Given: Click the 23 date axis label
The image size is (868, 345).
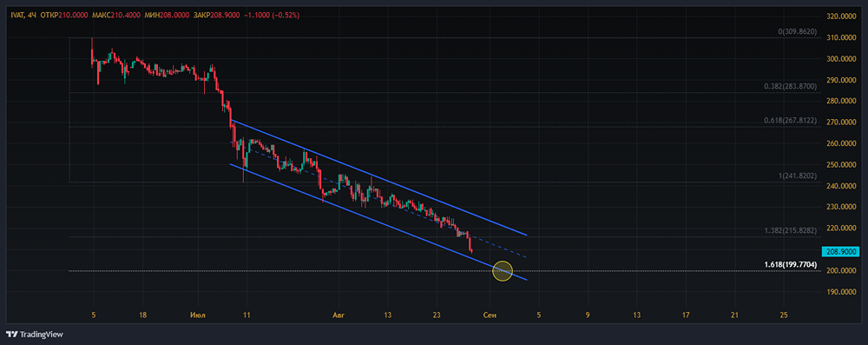Looking at the screenshot, I should tap(437, 315).
